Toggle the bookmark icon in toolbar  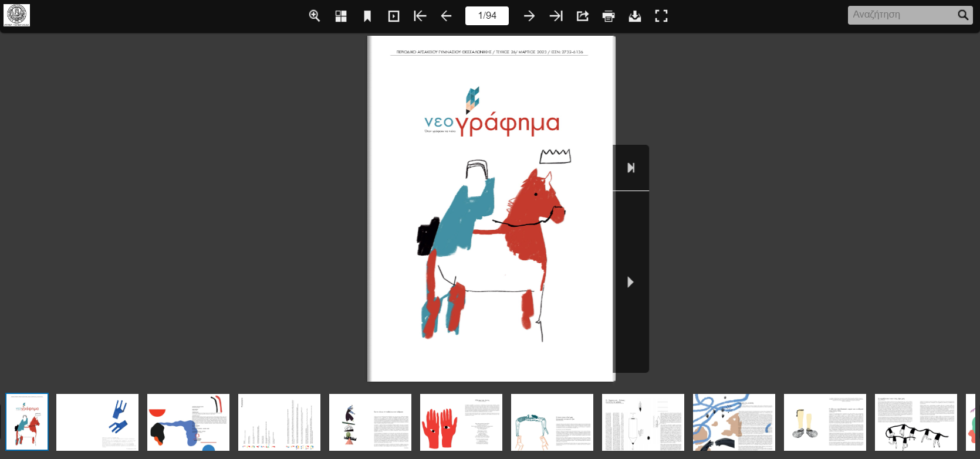pos(367,16)
